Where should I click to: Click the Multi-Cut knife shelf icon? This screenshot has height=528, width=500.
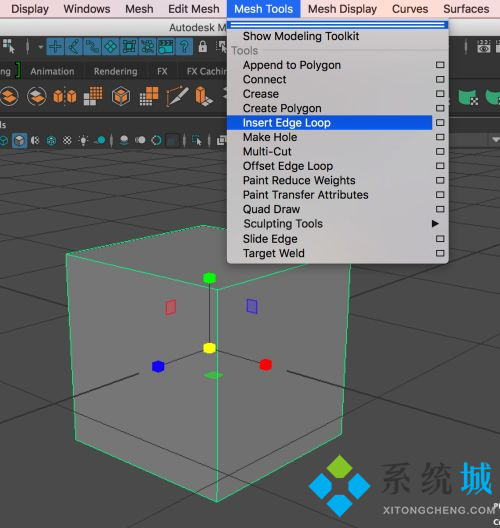[177, 97]
